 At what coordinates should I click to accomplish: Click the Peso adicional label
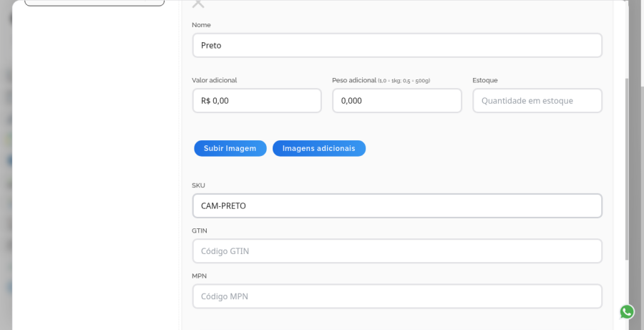point(354,80)
